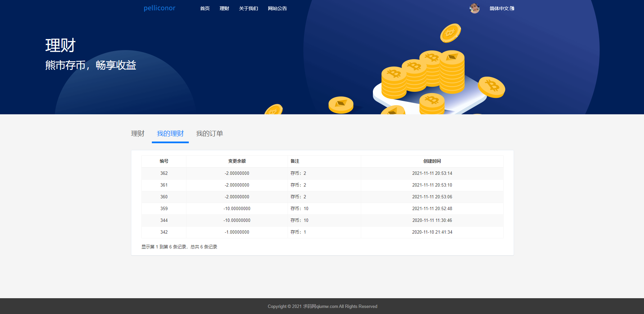Viewport: 644px width, 314px height.
Task: Open 网站公告 in the top navigation
Action: pos(277,8)
